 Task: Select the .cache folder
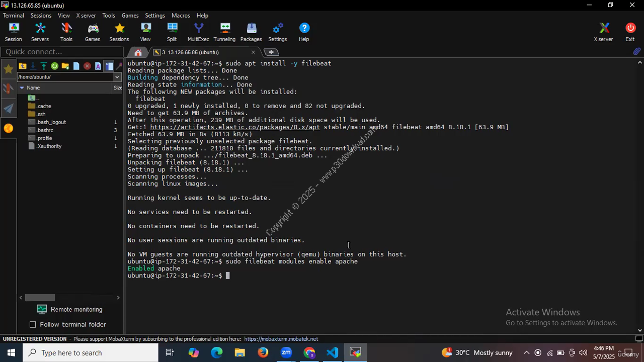[x=44, y=106]
